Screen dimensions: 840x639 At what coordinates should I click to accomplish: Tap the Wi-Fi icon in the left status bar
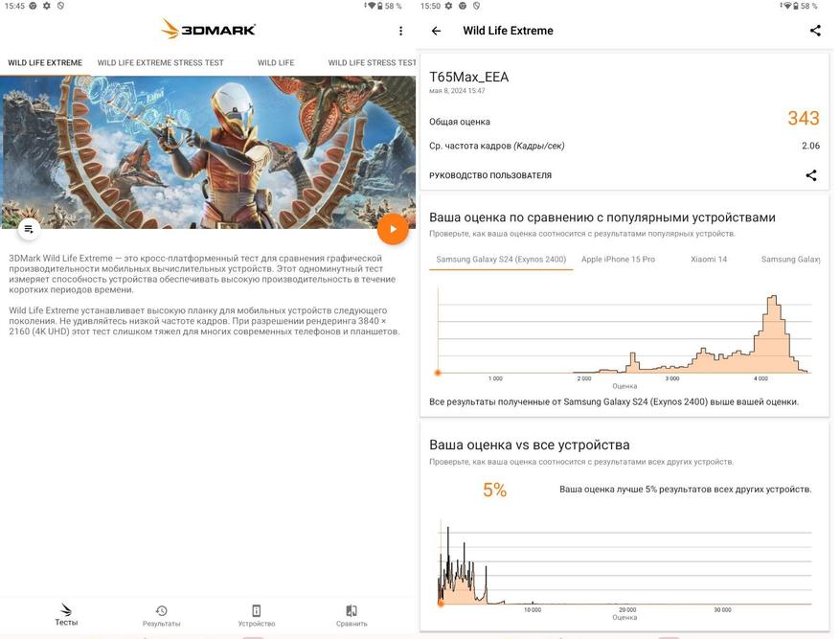pyautogui.click(x=372, y=6)
